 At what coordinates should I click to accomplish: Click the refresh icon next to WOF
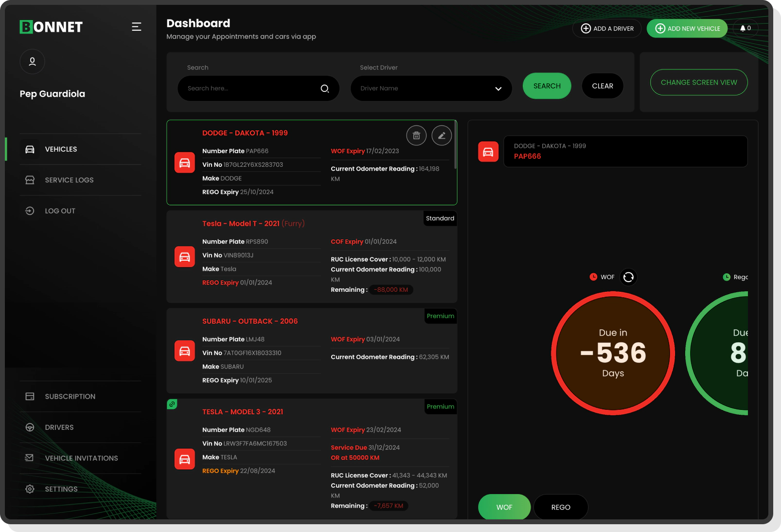(x=628, y=277)
